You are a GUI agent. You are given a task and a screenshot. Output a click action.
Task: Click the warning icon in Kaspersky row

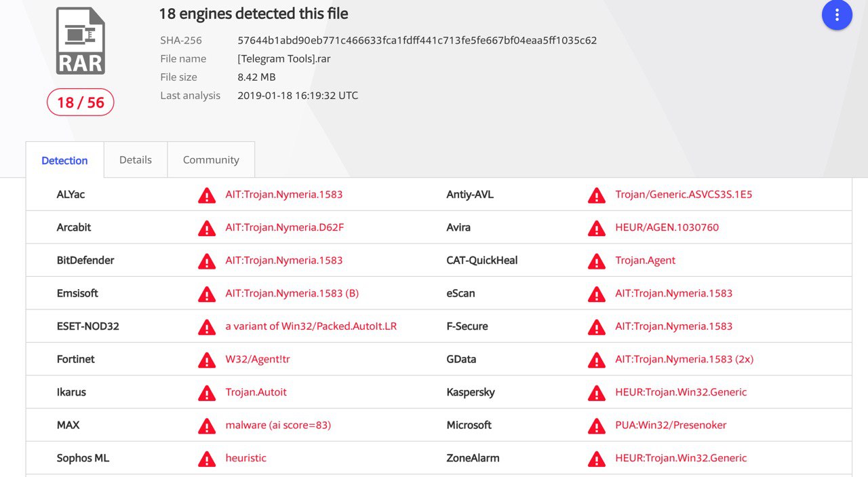coord(597,393)
